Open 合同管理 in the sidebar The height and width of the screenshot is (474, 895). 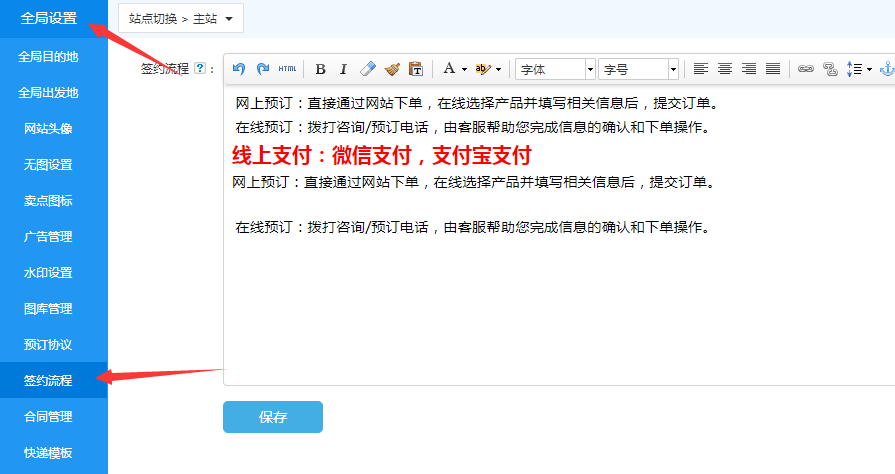[48, 416]
